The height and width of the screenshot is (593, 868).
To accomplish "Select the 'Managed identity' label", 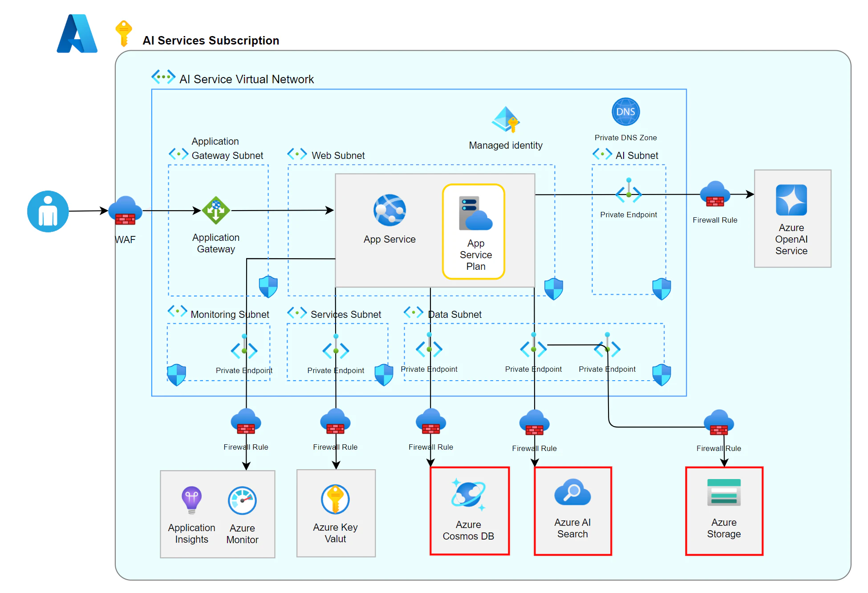I will 506,146.
